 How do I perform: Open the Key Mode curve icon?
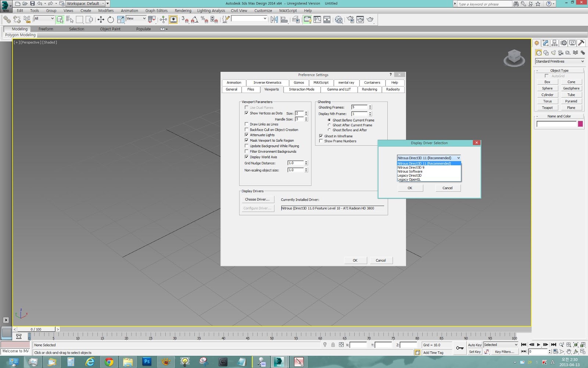click(487, 352)
